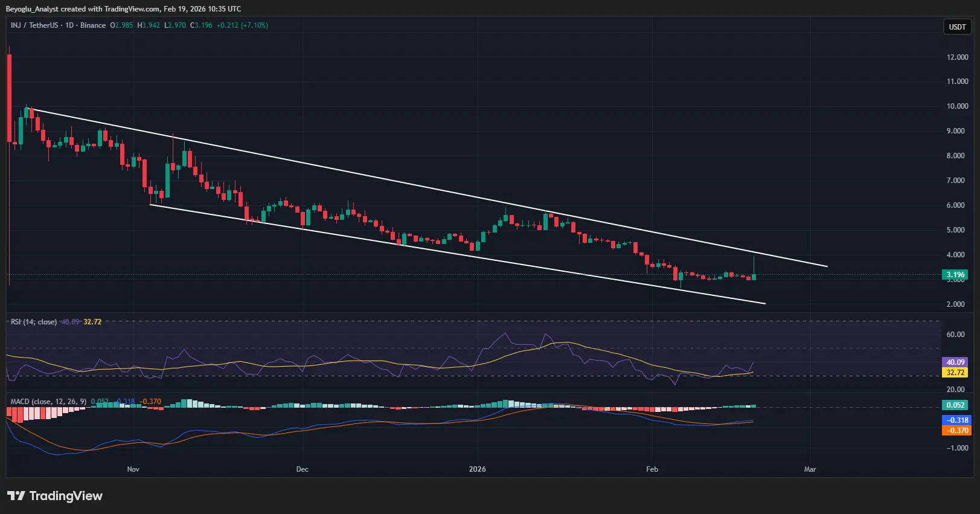Click the purple 40.09 RSI axis tag
Viewport: 980px width, 514px height.
(x=955, y=362)
